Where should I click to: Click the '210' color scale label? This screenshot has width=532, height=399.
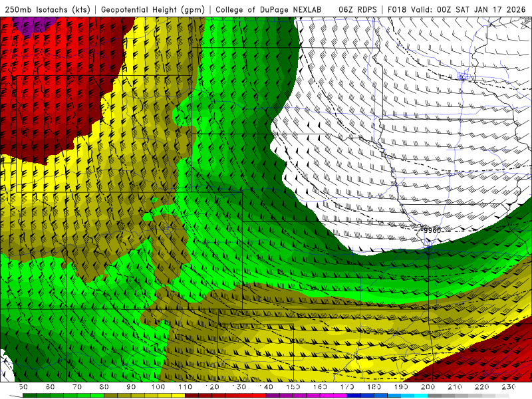pyautogui.click(x=455, y=387)
